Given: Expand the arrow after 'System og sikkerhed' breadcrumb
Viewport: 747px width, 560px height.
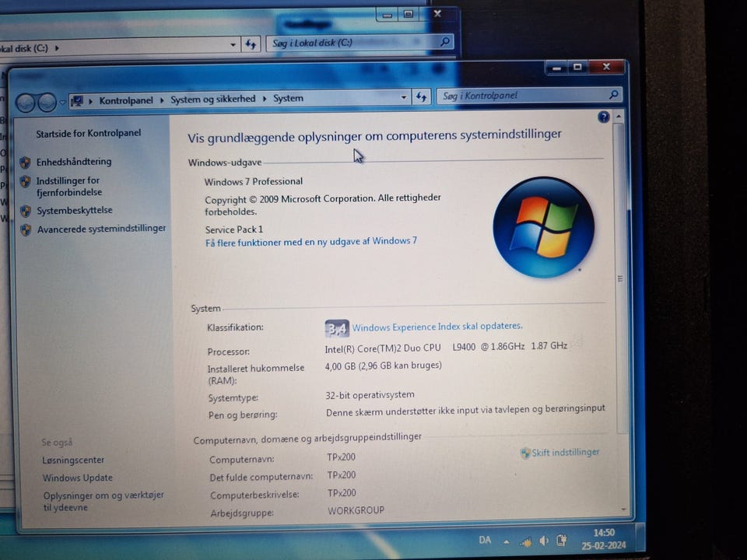Looking at the screenshot, I should click(x=265, y=99).
